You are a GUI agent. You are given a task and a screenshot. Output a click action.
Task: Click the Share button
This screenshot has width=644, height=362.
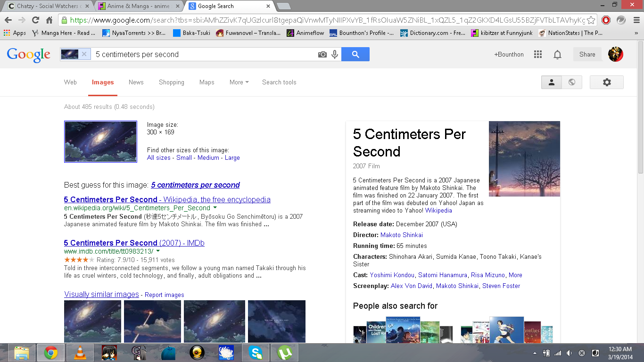pyautogui.click(x=587, y=55)
